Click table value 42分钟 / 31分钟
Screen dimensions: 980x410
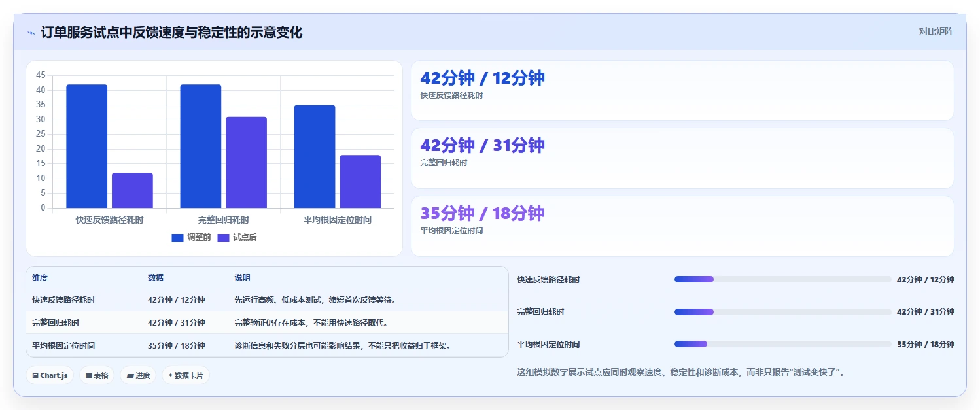point(177,323)
